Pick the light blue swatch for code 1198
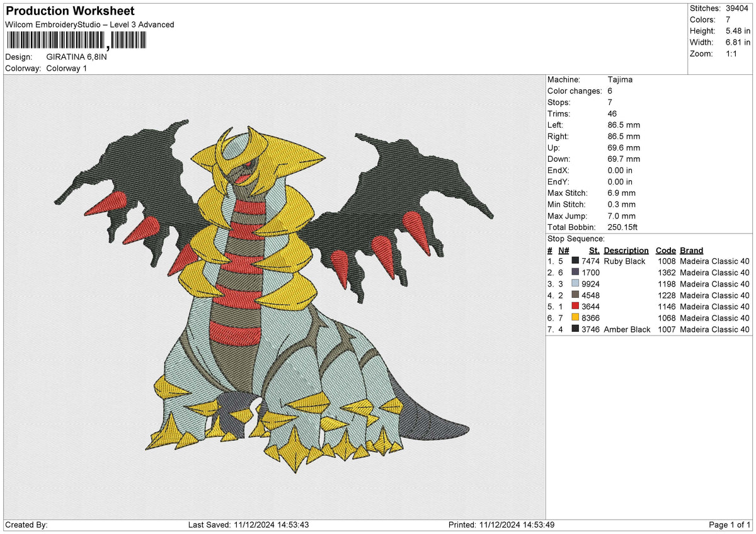The image size is (756, 534). [575, 284]
